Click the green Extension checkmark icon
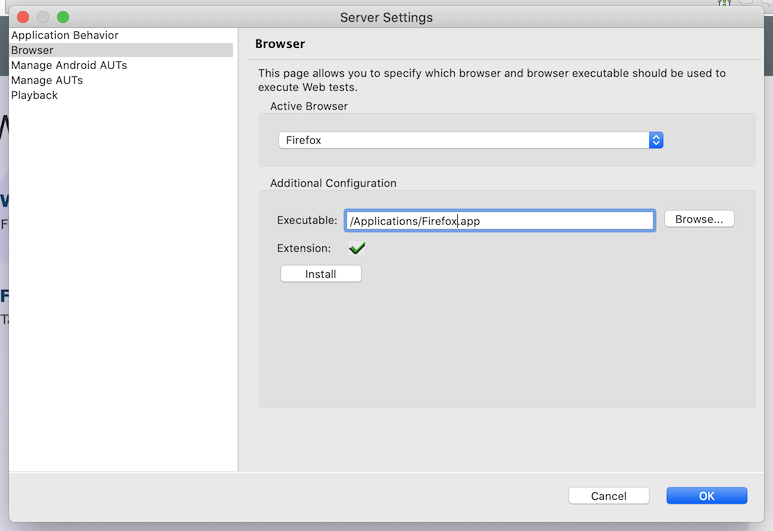 click(x=357, y=248)
